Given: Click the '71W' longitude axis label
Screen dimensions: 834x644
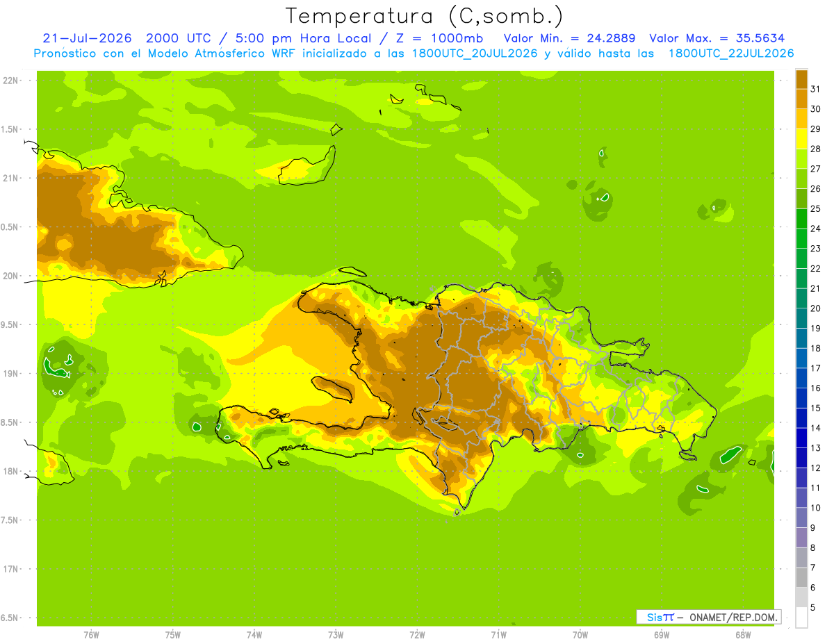Looking at the screenshot, I should coord(498,635).
